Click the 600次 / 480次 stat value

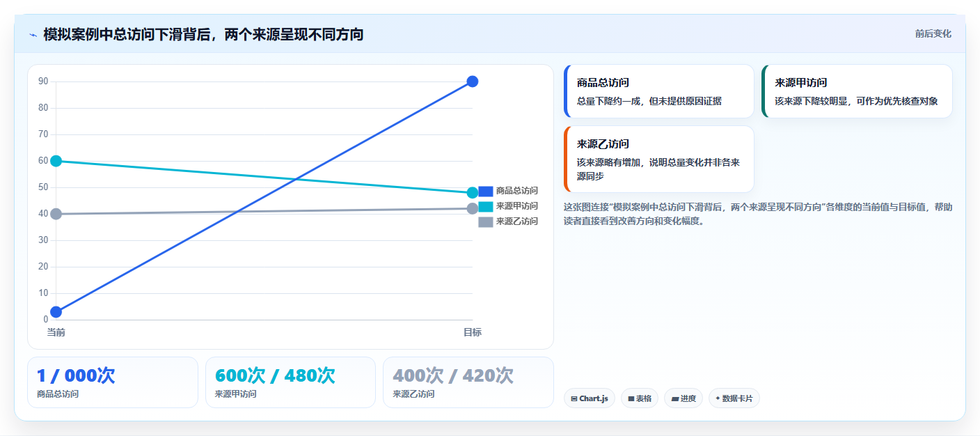pyautogui.click(x=275, y=375)
